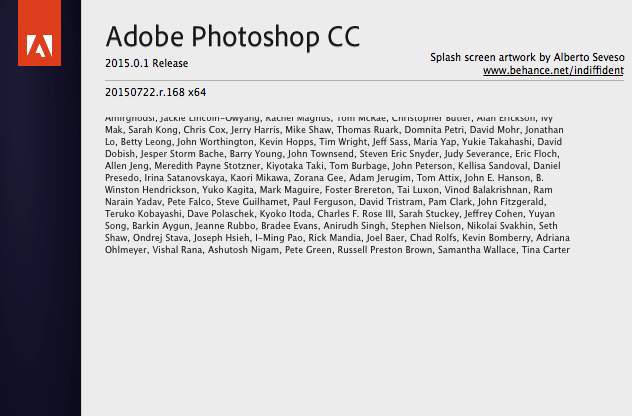The height and width of the screenshot is (416, 632).
Task: Click the name Irina Satanovskaya
Action: (x=185, y=178)
